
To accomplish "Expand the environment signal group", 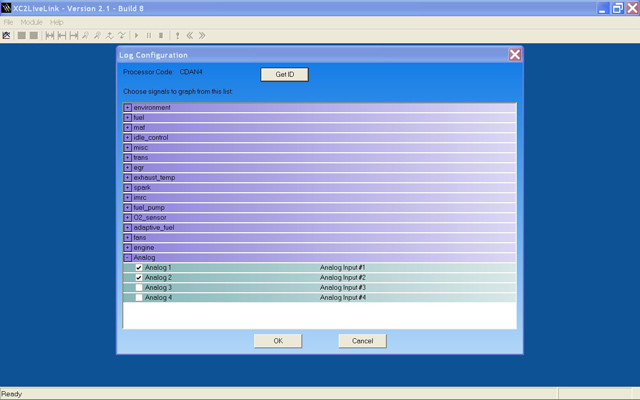I will coord(128,108).
